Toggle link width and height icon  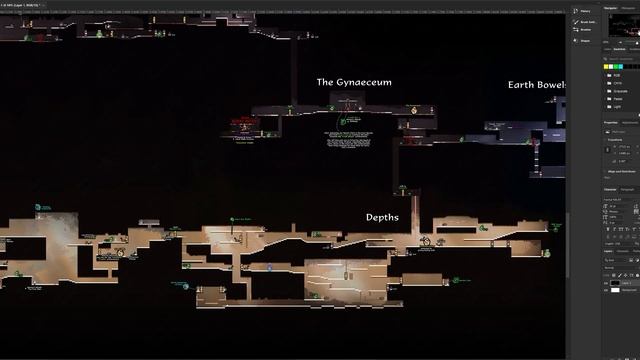[607, 149]
